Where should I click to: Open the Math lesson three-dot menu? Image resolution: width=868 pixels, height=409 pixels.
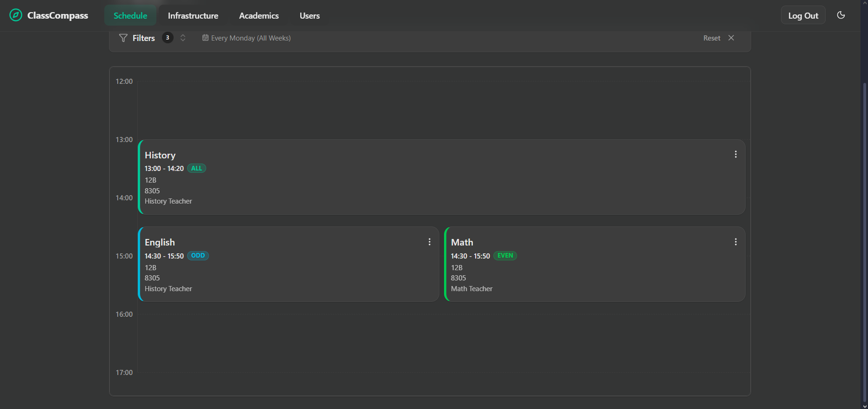735,242
